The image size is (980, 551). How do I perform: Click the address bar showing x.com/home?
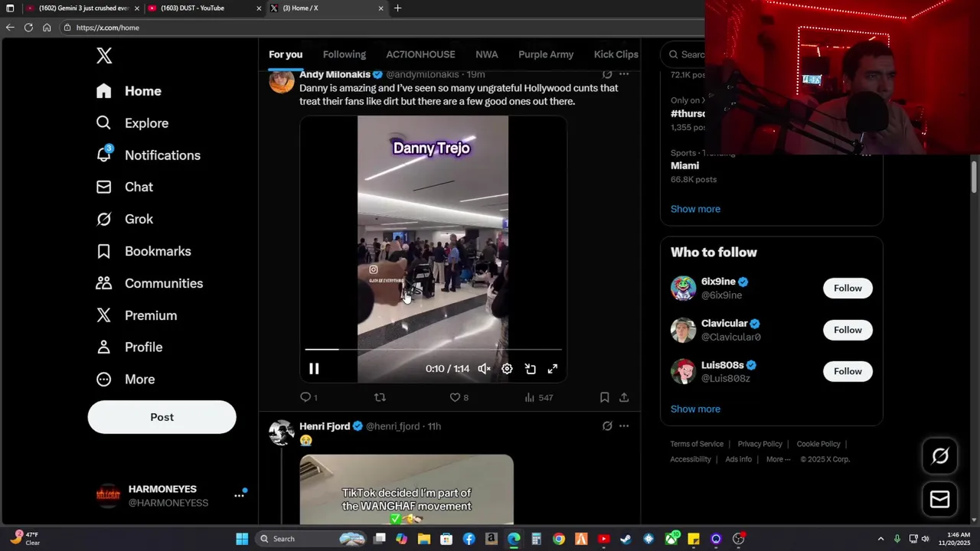(x=383, y=28)
